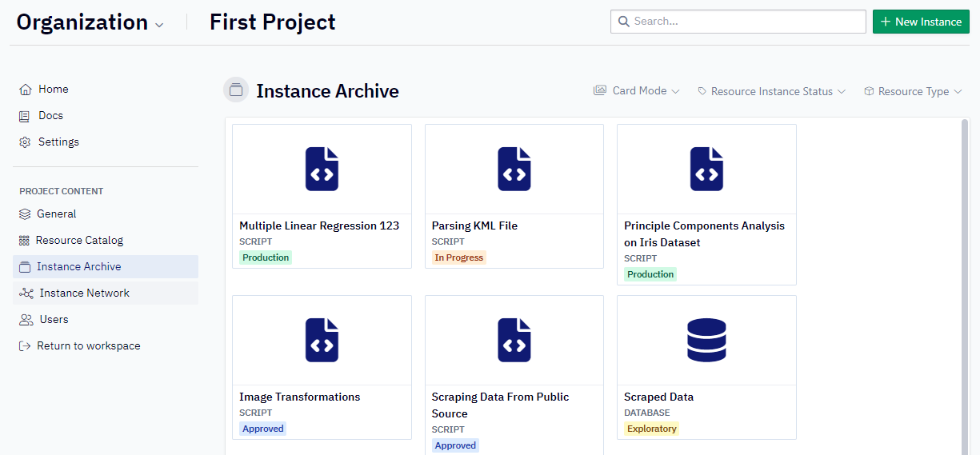This screenshot has width=980, height=455.
Task: Click the vertical scrollbar of the archive
Action: pos(965,288)
